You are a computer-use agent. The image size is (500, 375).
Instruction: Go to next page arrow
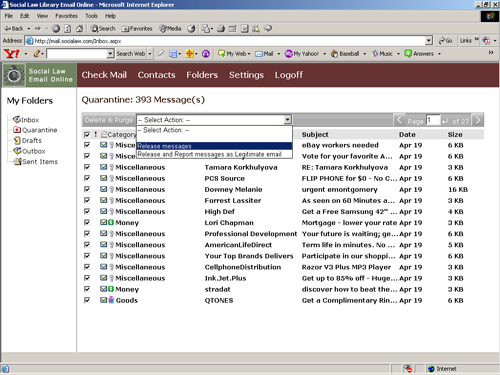(x=478, y=120)
